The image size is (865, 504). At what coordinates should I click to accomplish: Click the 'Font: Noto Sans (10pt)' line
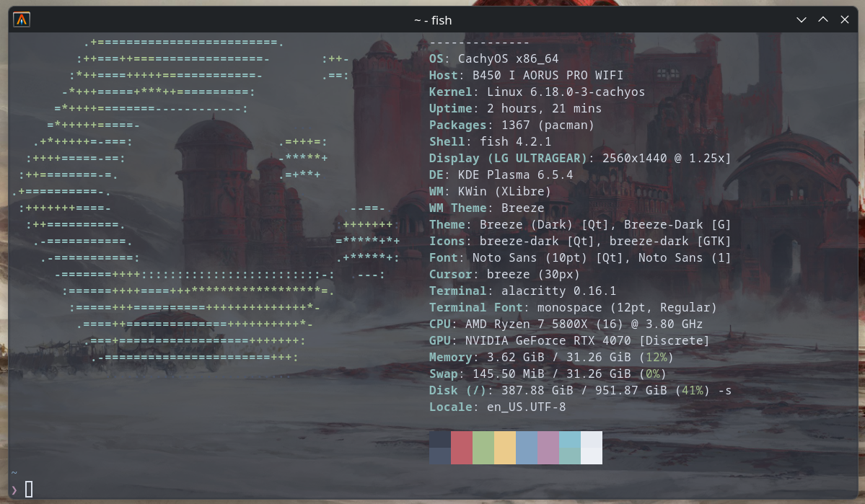(x=580, y=257)
